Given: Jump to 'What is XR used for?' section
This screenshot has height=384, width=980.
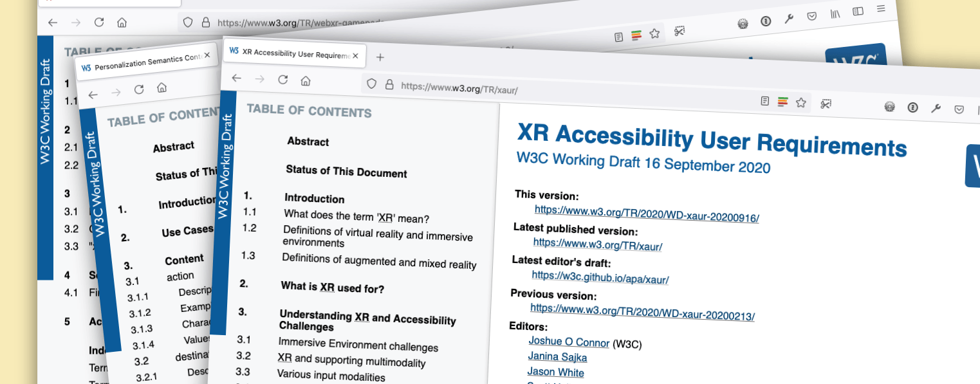Looking at the screenshot, I should point(332,287).
